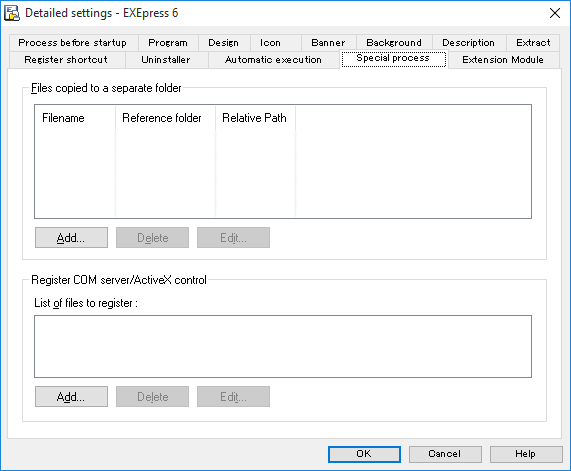Open the Background tab

pyautogui.click(x=394, y=43)
